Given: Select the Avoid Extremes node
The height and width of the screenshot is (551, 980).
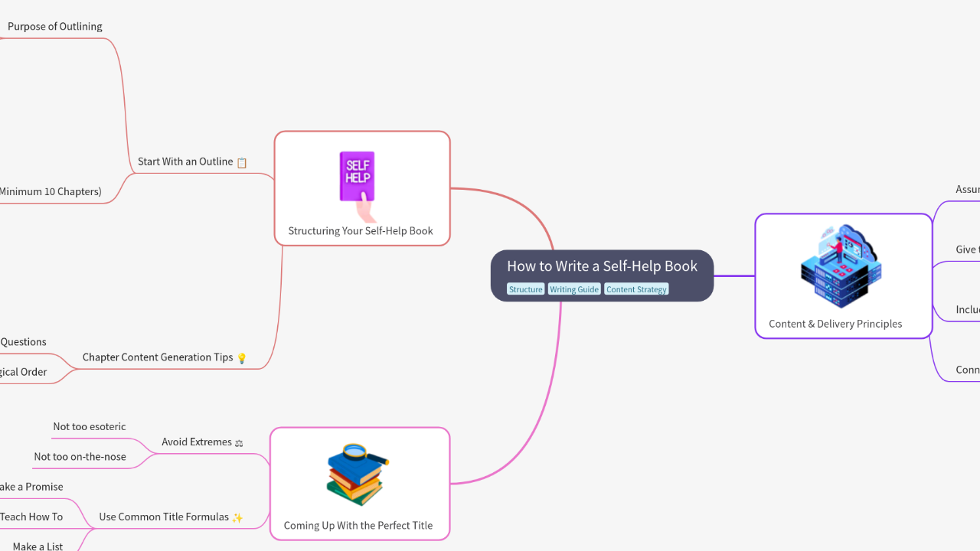Looking at the screenshot, I should pos(197,442).
